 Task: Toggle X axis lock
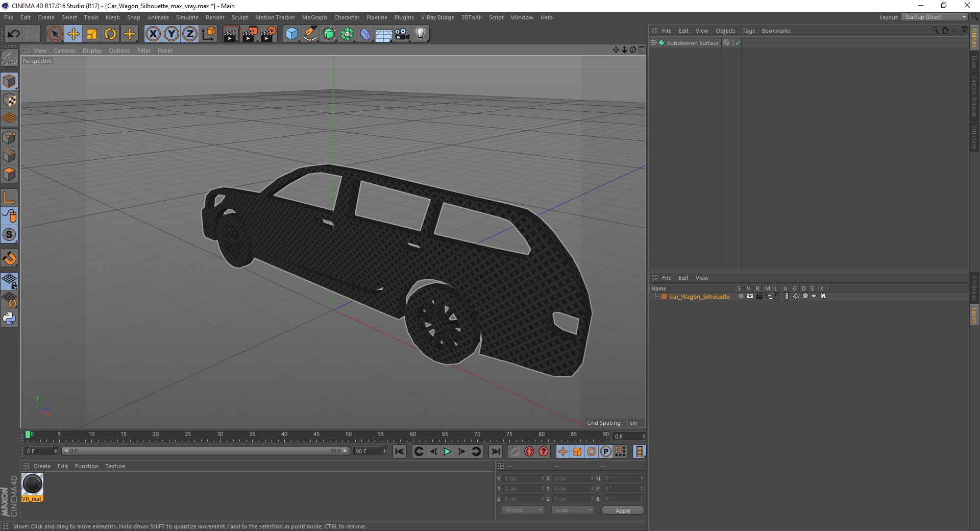(x=153, y=34)
